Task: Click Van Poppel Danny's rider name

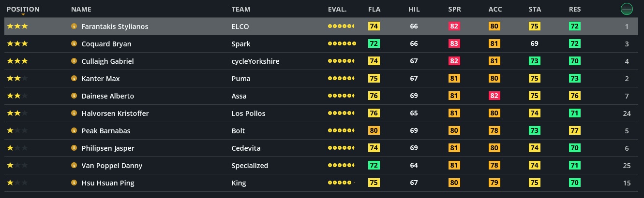Action: point(112,166)
